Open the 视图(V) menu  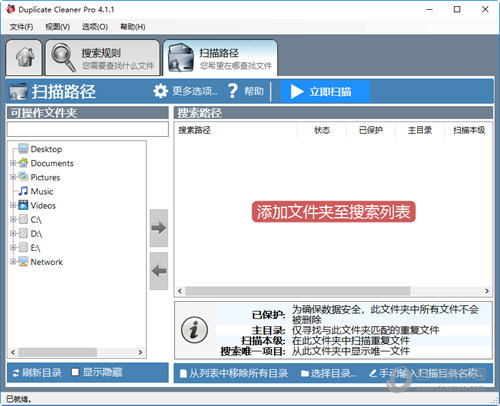tap(58, 27)
